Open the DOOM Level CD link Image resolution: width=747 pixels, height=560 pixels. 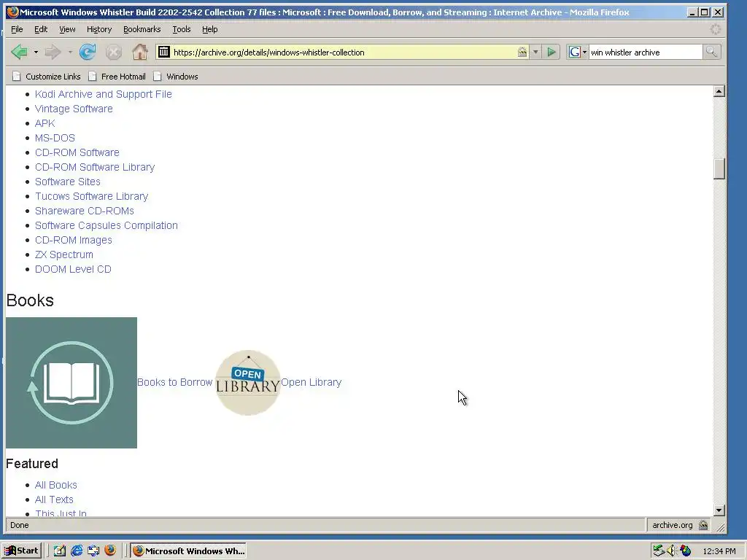tap(73, 269)
